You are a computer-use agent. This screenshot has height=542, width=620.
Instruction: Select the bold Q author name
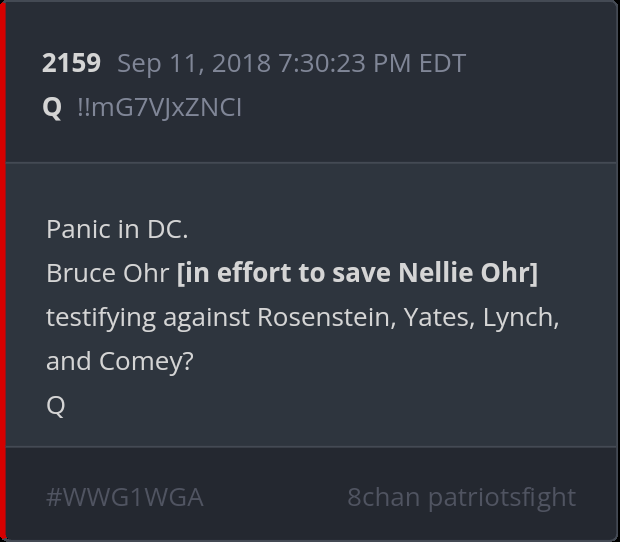(52, 107)
